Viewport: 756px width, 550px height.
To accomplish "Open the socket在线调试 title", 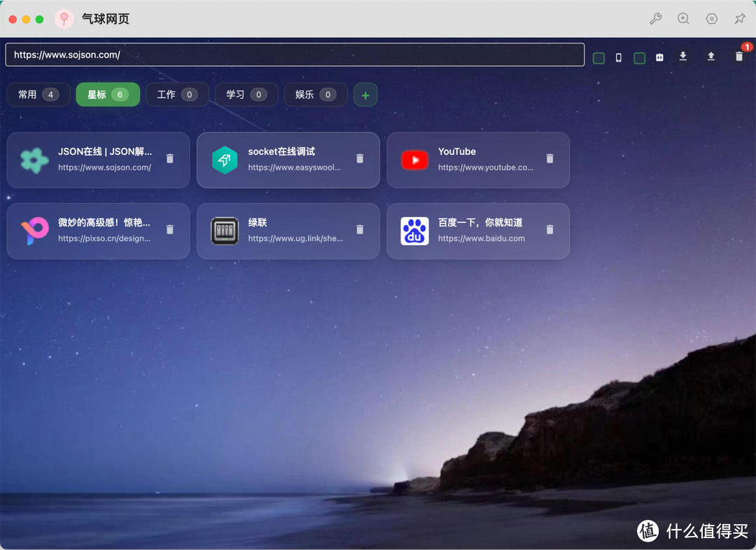I will [x=281, y=151].
